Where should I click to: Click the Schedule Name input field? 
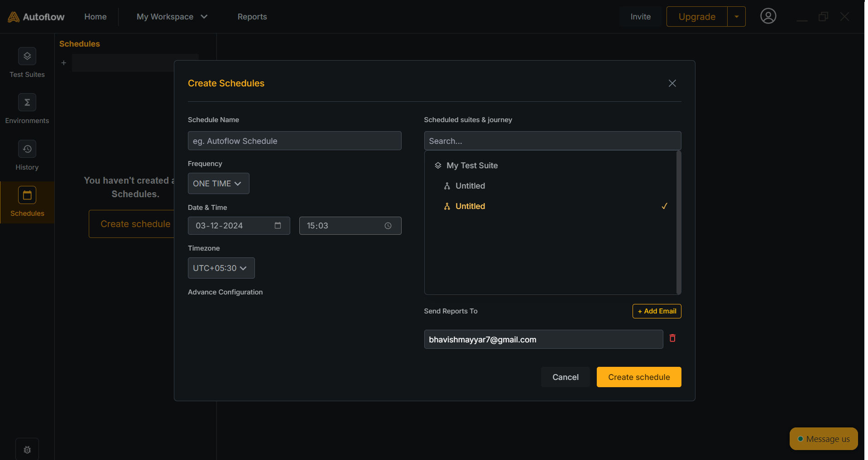[x=294, y=141]
